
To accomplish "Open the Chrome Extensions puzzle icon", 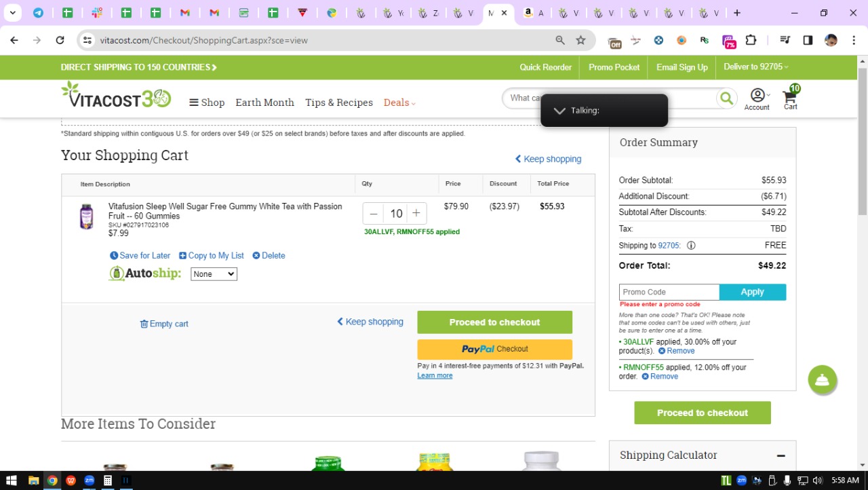I will coord(751,40).
